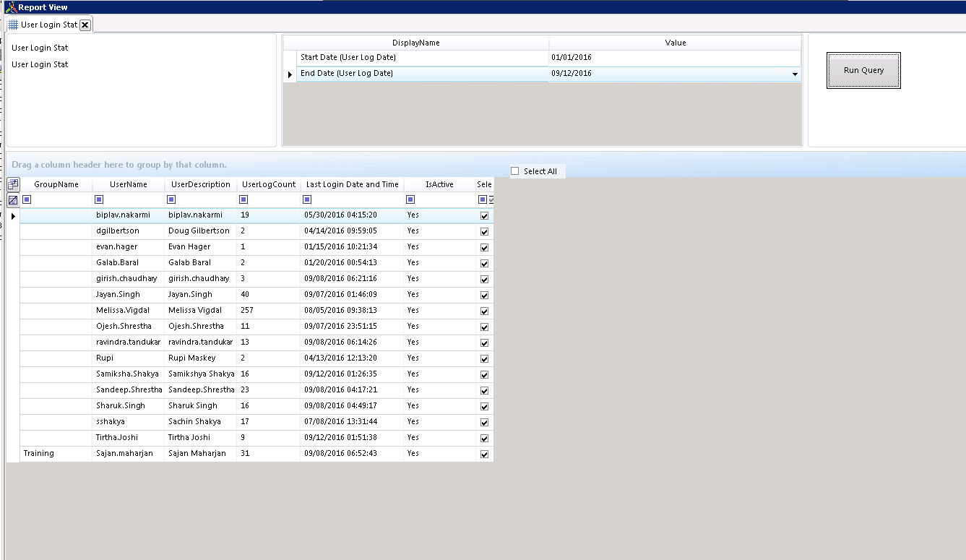This screenshot has width=966, height=560.
Task: Click the Value parameter column header
Action: tap(676, 43)
